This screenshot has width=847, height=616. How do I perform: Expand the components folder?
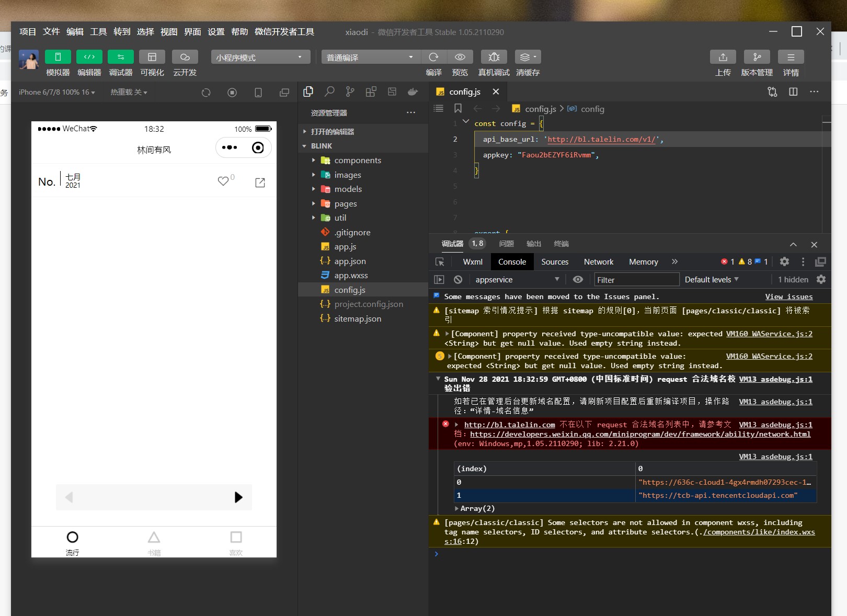click(x=358, y=161)
